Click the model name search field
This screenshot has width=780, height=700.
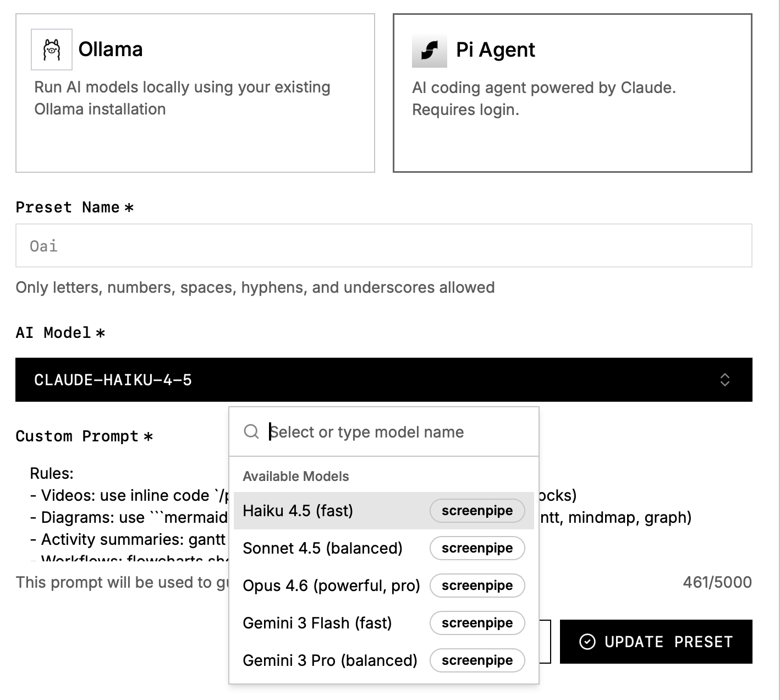(x=396, y=432)
